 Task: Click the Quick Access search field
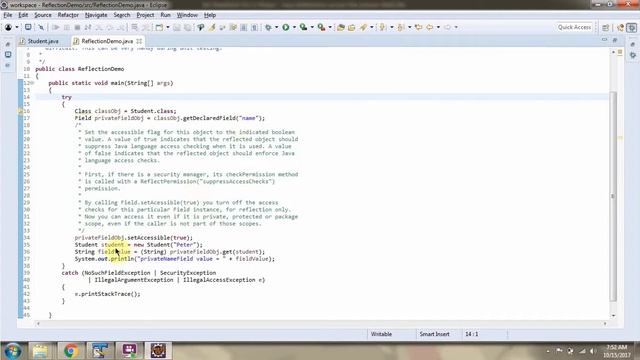574,27
